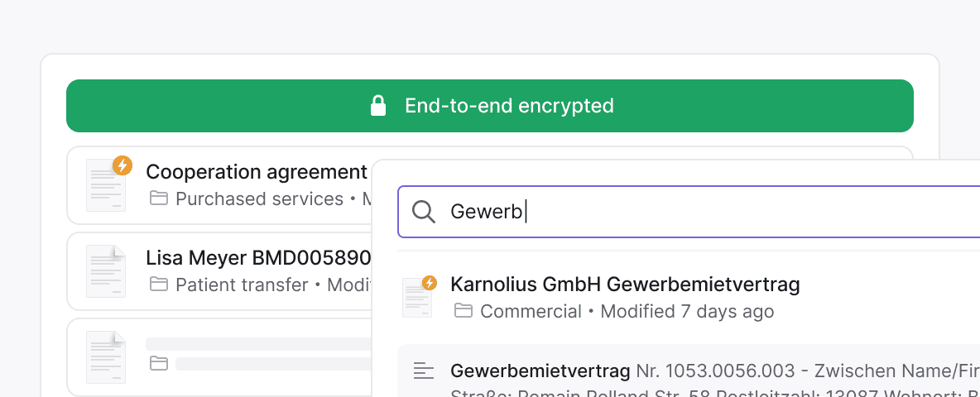Image resolution: width=980 pixels, height=397 pixels.
Task: Click the Lisa Meyer document icon
Action: pos(106,271)
